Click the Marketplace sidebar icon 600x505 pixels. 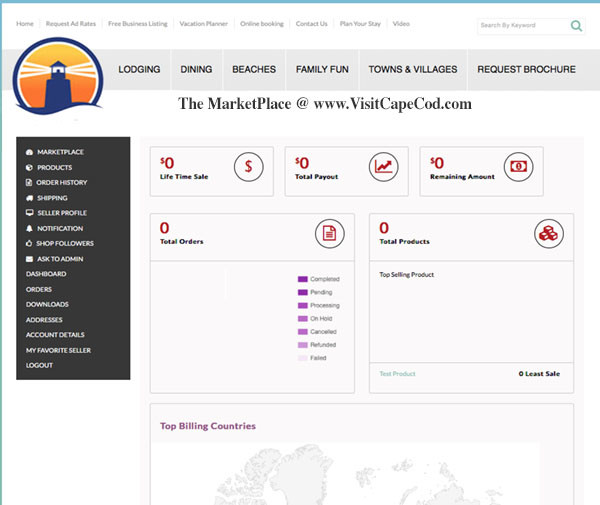pyautogui.click(x=29, y=152)
